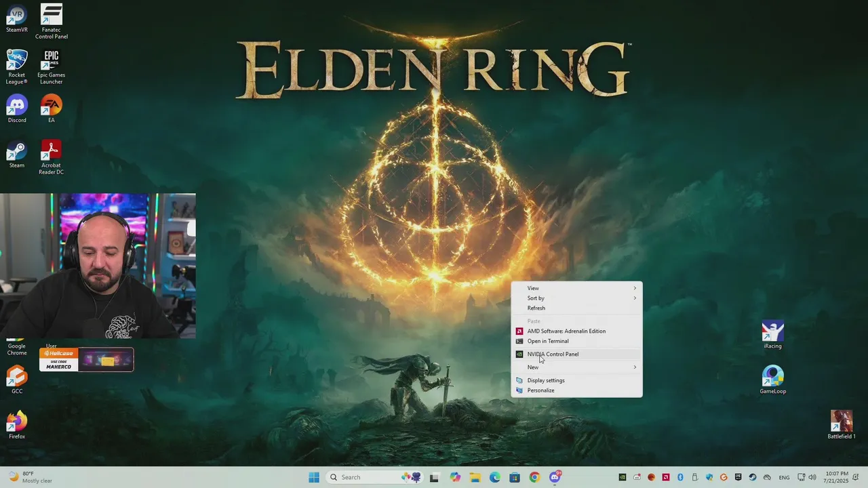The image size is (868, 488).
Task: Choose Refresh from the context menu
Action: (576, 308)
